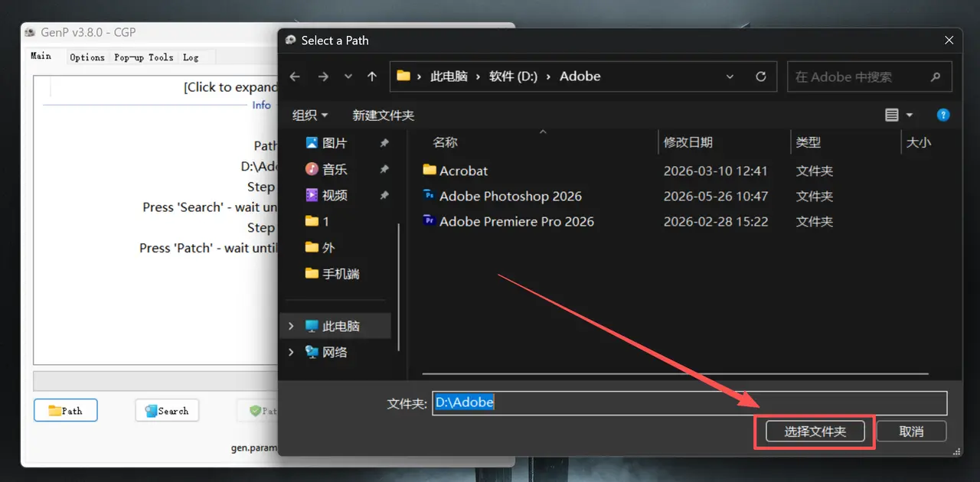Click the 音乐 music icon
This screenshot has height=482, width=980.
pos(312,169)
